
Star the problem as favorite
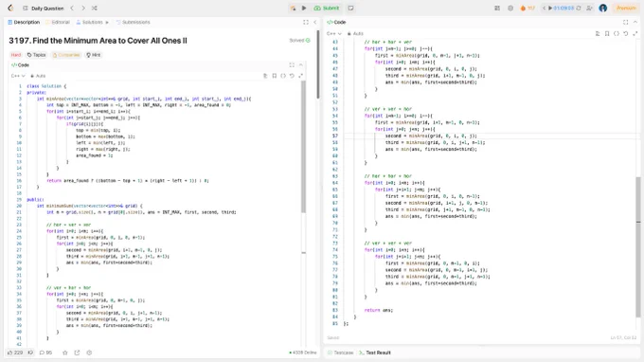pos(65,353)
